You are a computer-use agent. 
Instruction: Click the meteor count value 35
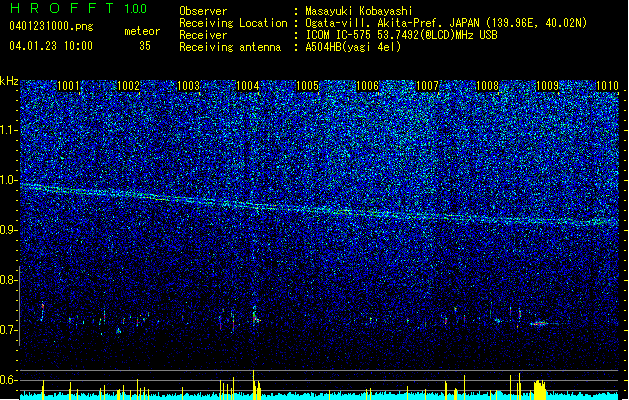tap(145, 46)
